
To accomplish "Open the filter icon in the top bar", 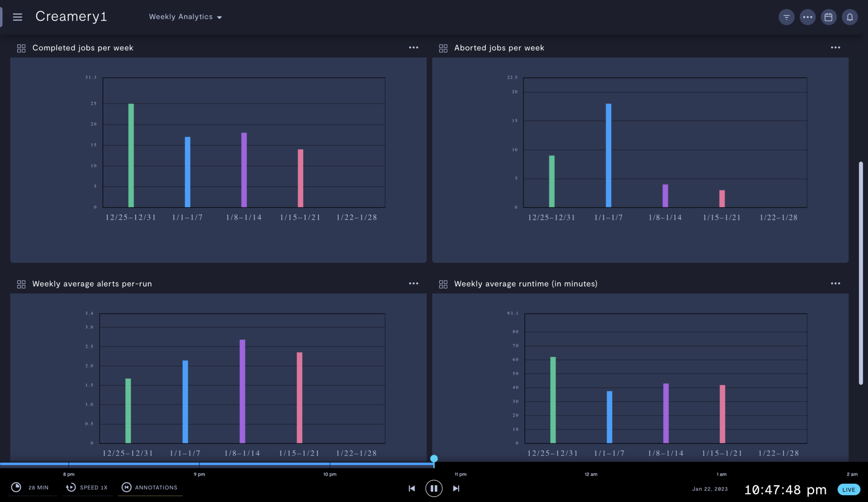I will pyautogui.click(x=786, y=17).
